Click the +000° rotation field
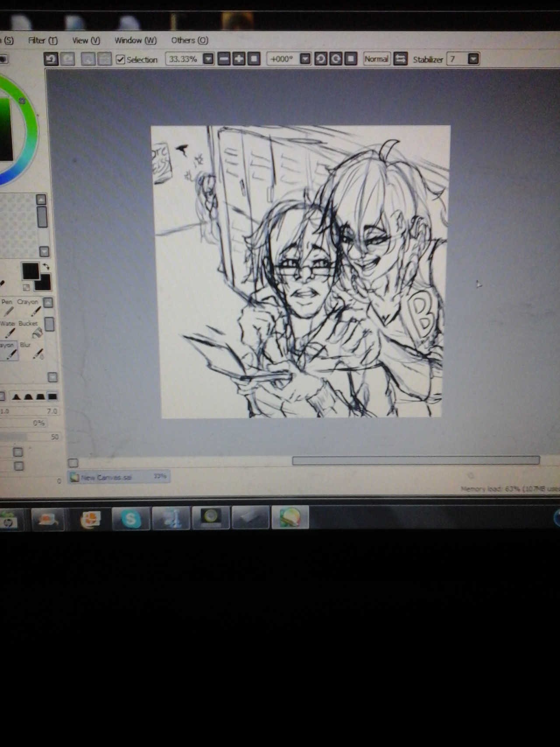The height and width of the screenshot is (747, 560). click(283, 59)
